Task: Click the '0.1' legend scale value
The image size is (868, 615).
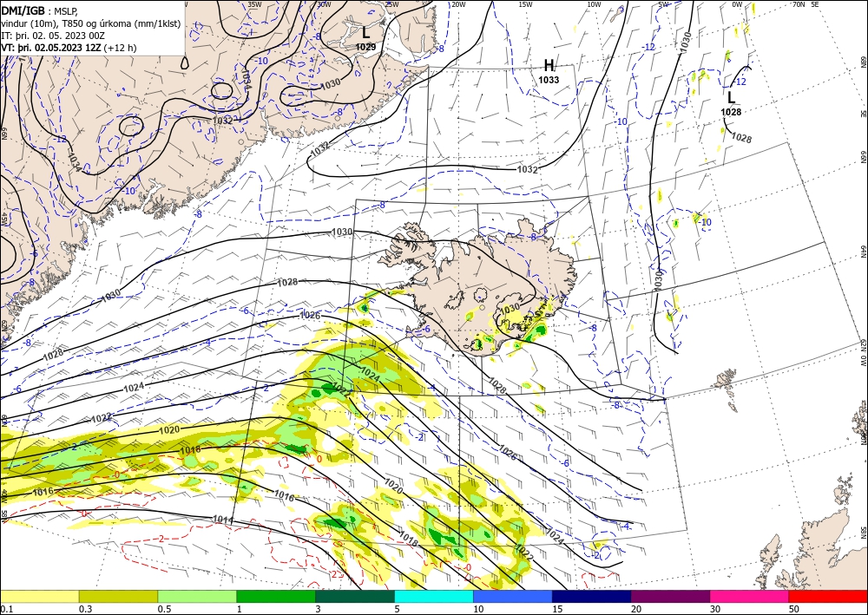Action: pyautogui.click(x=6, y=609)
